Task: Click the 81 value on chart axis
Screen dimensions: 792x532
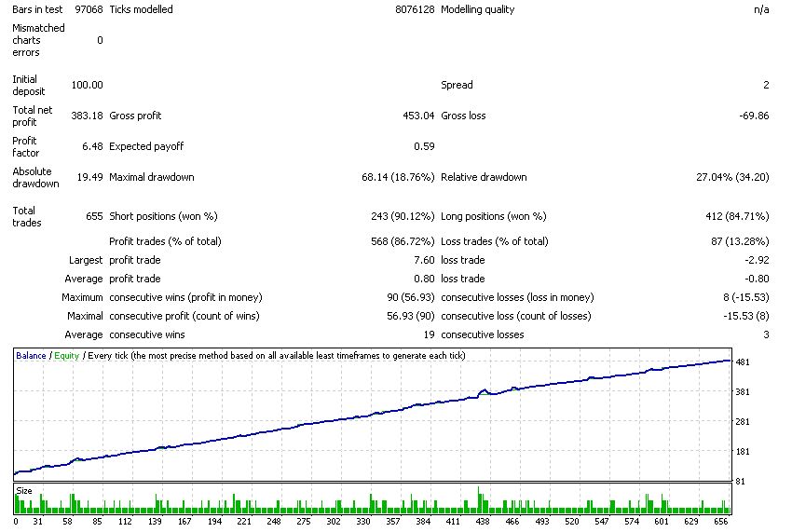Action: (x=740, y=482)
